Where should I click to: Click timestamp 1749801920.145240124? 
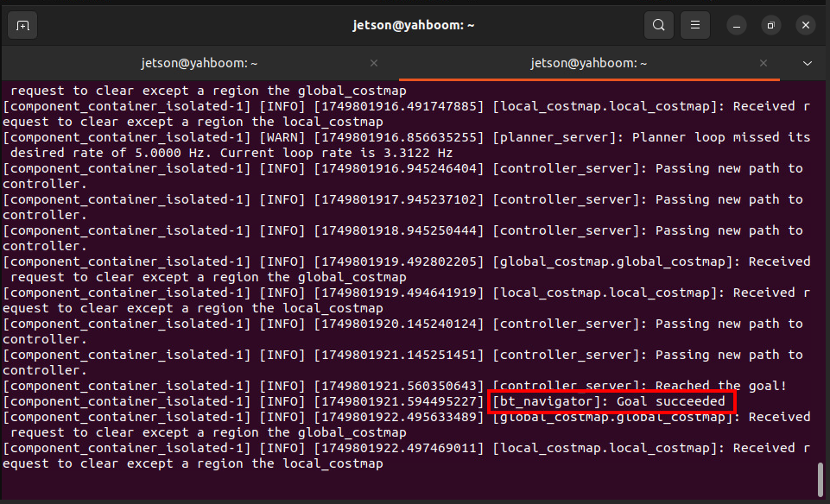tap(399, 324)
